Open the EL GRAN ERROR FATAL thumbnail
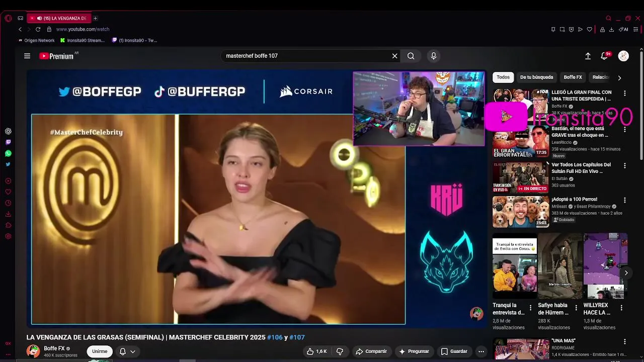Screen dimensions: 644x362 click(520, 142)
